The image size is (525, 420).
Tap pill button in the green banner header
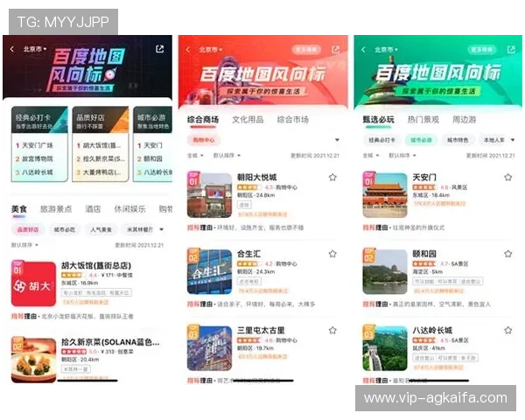[x=482, y=50]
